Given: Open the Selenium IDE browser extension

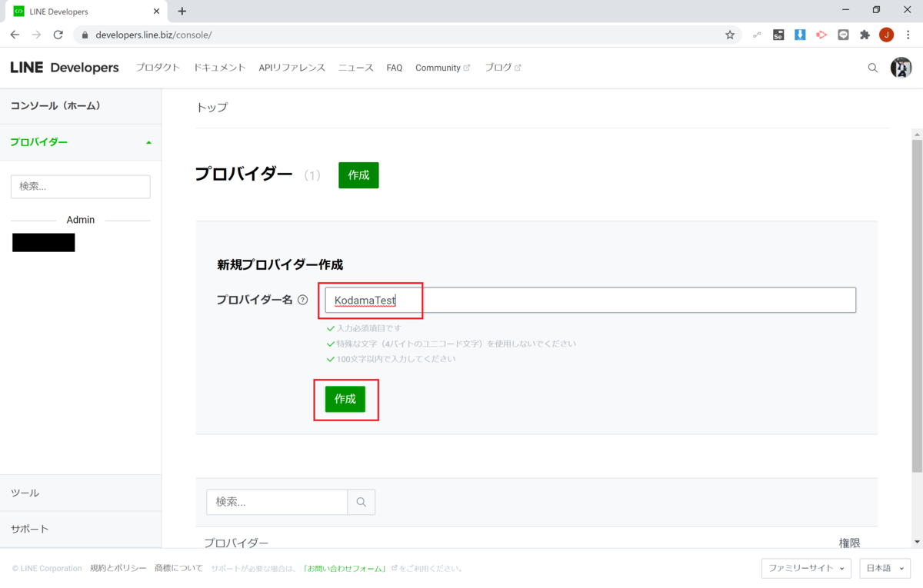Looking at the screenshot, I should click(x=778, y=34).
